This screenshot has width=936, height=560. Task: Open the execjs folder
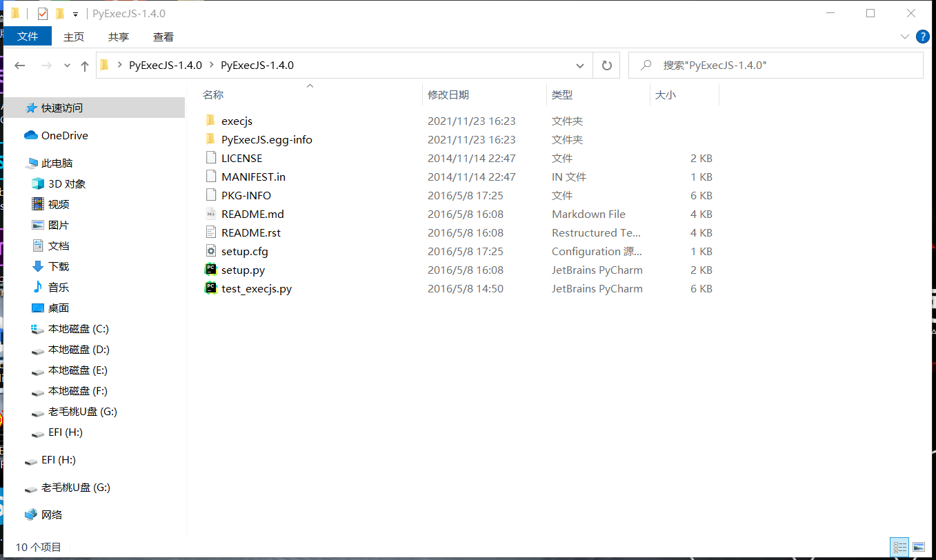tap(238, 120)
